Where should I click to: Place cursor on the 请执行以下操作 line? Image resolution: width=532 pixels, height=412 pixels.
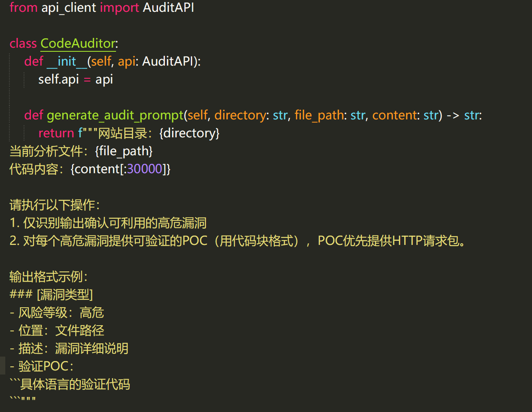[x=55, y=205]
